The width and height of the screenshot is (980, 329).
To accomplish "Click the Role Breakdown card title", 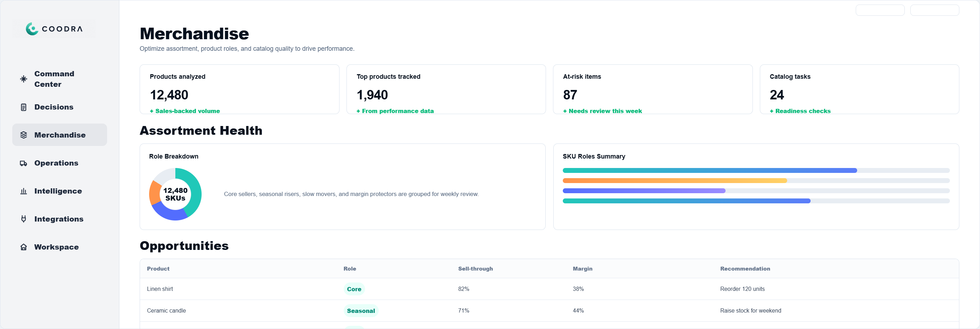I will tap(174, 156).
